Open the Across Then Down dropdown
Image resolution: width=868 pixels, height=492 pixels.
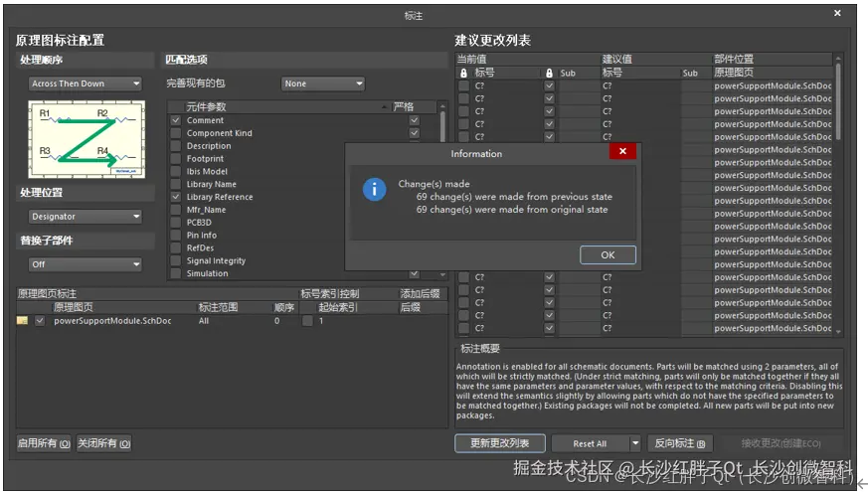coord(85,83)
